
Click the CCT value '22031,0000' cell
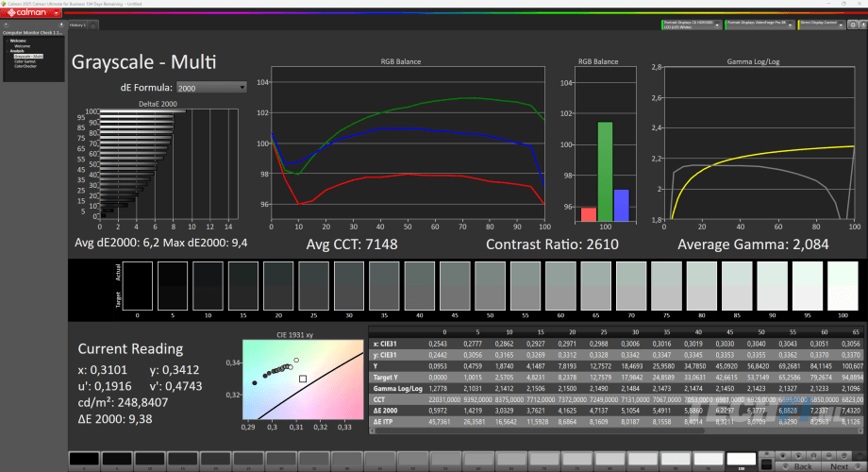444,399
